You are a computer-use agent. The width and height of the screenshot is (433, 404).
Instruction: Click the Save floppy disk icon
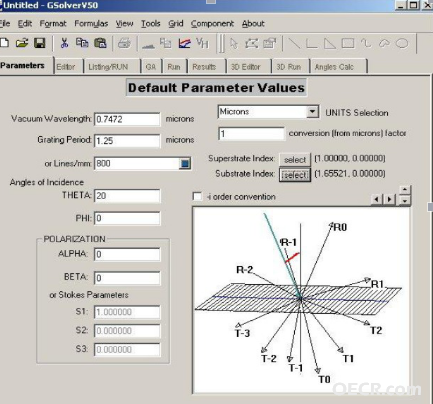40,43
